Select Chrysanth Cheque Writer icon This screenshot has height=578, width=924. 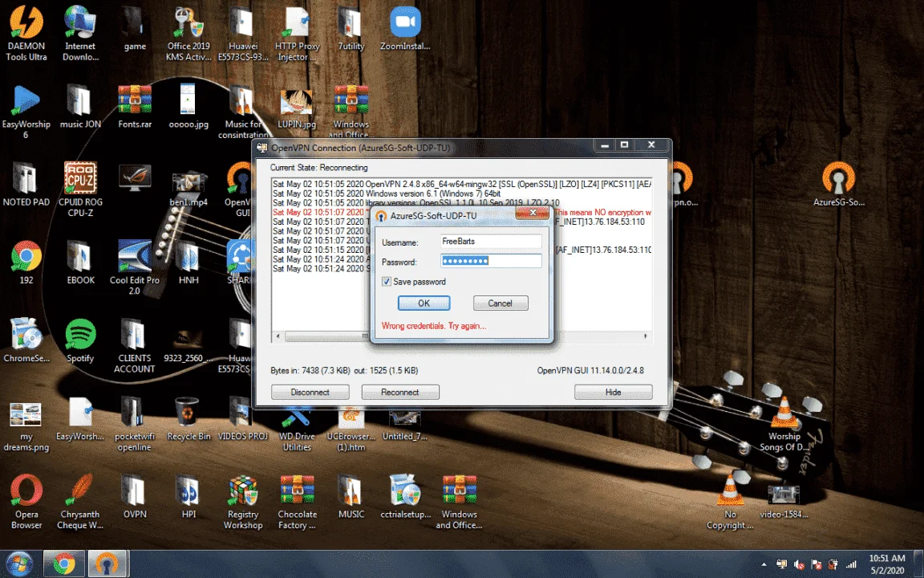(80, 501)
